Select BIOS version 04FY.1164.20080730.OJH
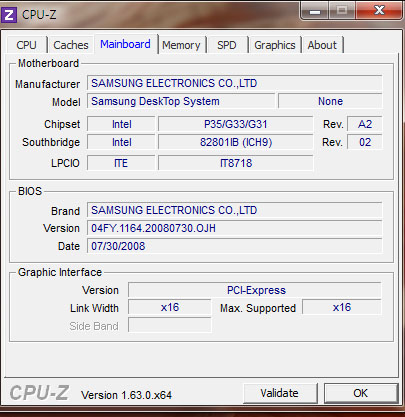The image size is (405, 417). pos(235,228)
